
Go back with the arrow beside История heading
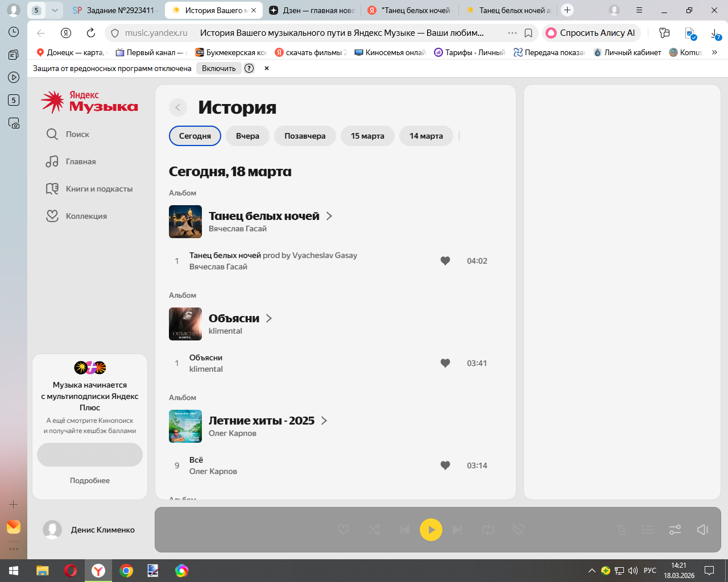click(x=178, y=107)
